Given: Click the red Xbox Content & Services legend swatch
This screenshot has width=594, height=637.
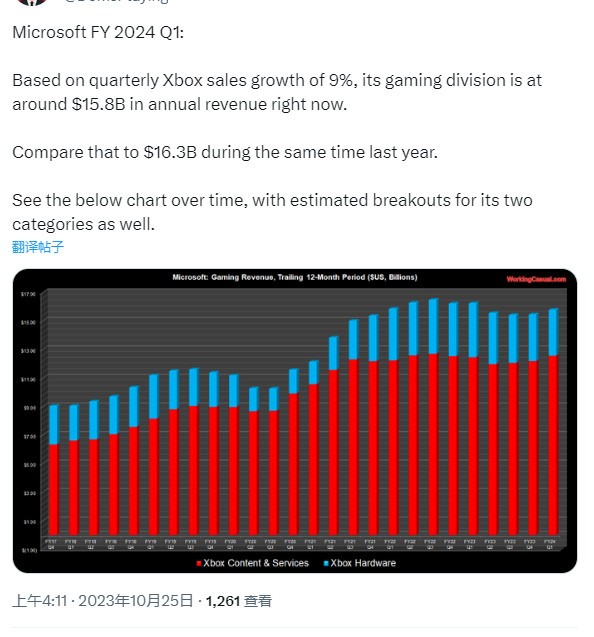Looking at the screenshot, I should coord(199,563).
